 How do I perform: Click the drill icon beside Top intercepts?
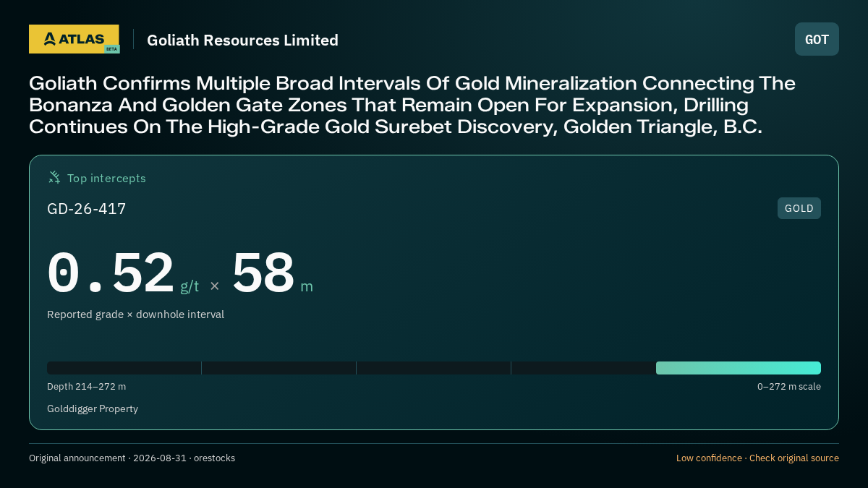[x=54, y=177]
